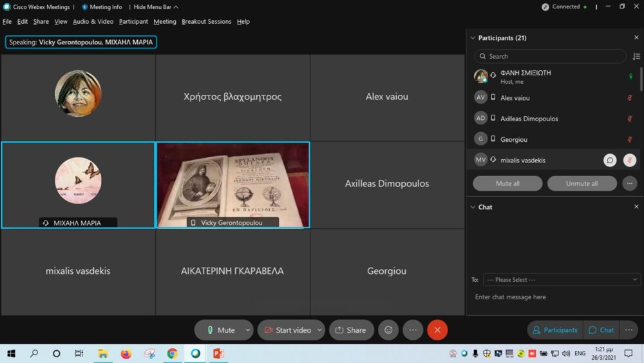Select Vicky Gerontopoulou's book video tile
This screenshot has height=363, width=644.
tap(233, 184)
